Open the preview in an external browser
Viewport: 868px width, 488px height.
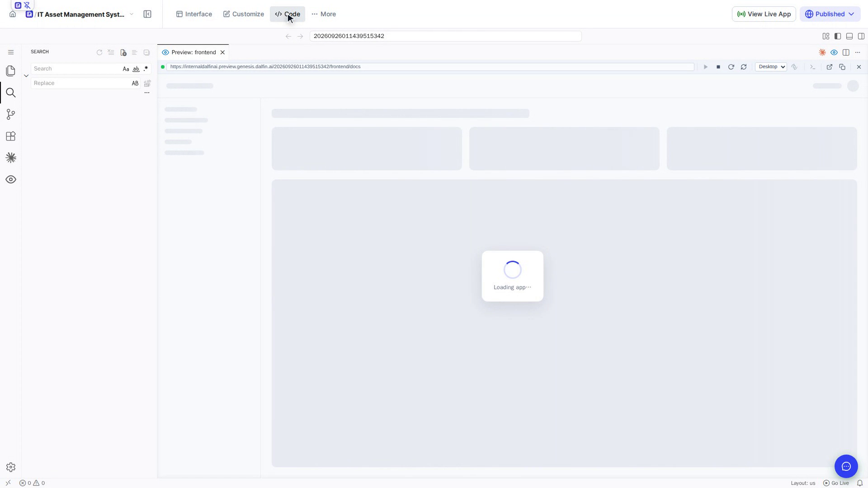click(830, 67)
